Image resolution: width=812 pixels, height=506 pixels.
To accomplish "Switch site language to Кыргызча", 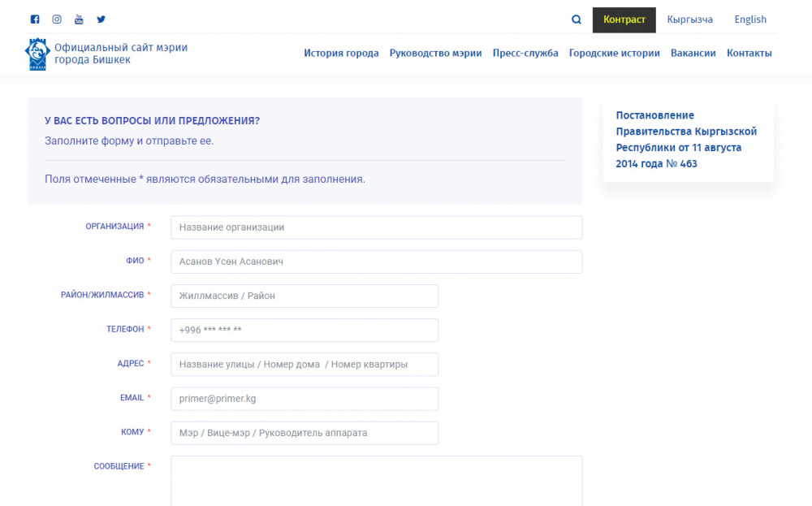I will pos(689,19).
